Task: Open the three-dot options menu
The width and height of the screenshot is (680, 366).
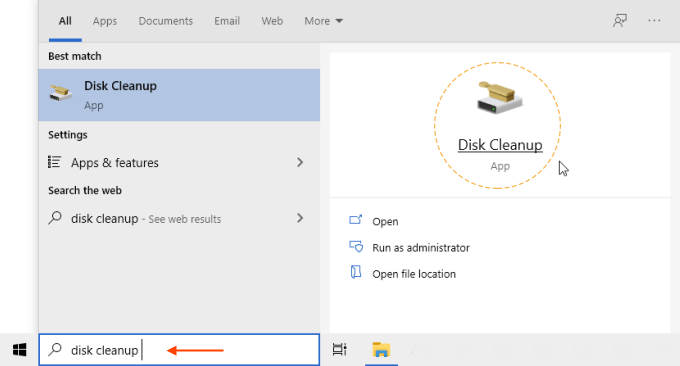Action: 654,20
